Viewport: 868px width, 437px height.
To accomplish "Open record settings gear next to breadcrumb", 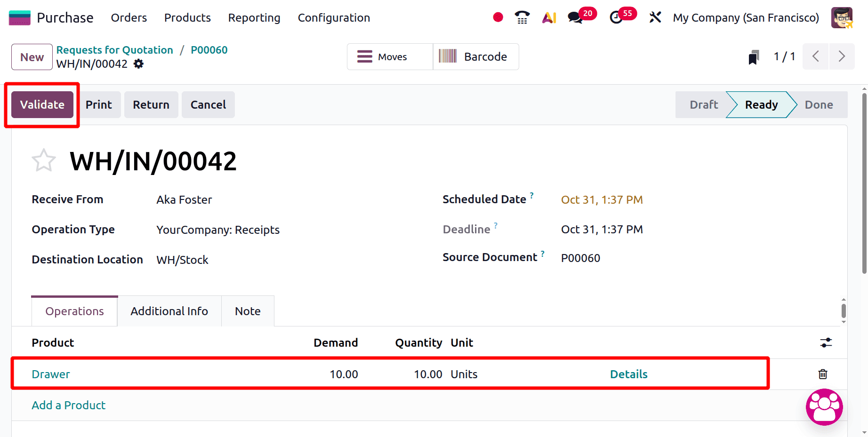I will click(138, 64).
